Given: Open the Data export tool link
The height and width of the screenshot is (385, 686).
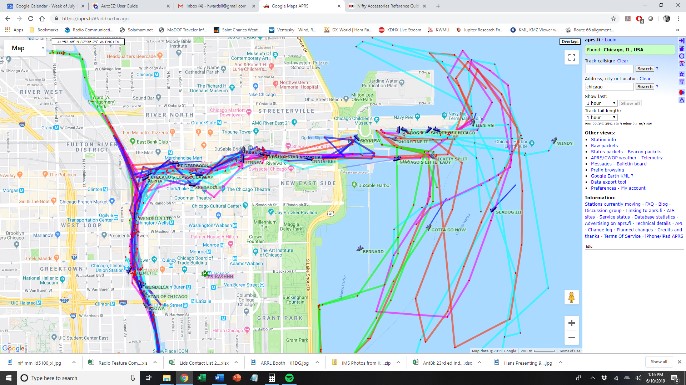Looking at the screenshot, I should point(608,182).
